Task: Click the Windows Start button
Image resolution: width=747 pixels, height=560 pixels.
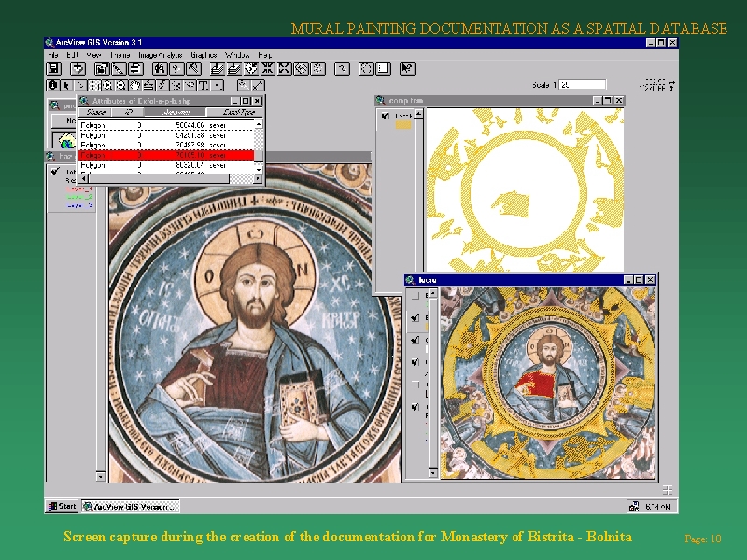Action: (62, 506)
